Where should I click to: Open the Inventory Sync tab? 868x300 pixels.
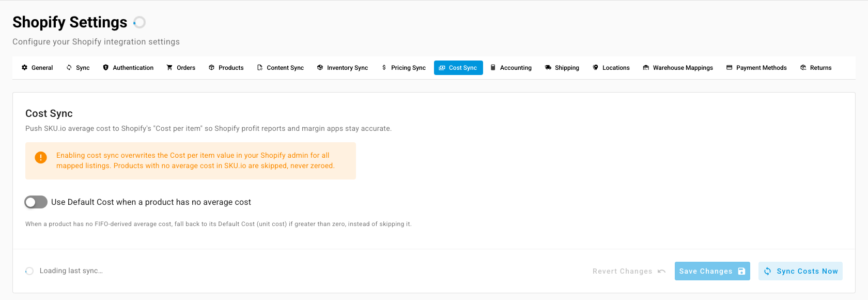[x=343, y=68]
